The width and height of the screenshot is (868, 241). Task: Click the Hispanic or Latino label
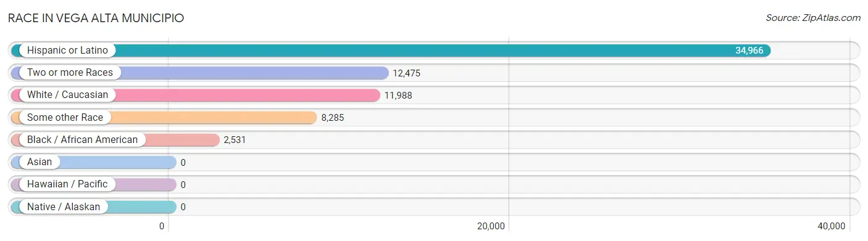point(67,51)
